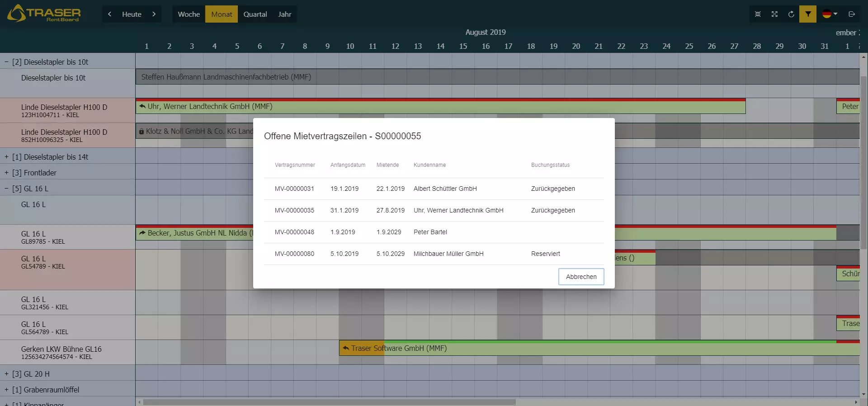Expand the Dieselstapler bis 14t group
Image resolution: width=868 pixels, height=406 pixels.
(6, 157)
